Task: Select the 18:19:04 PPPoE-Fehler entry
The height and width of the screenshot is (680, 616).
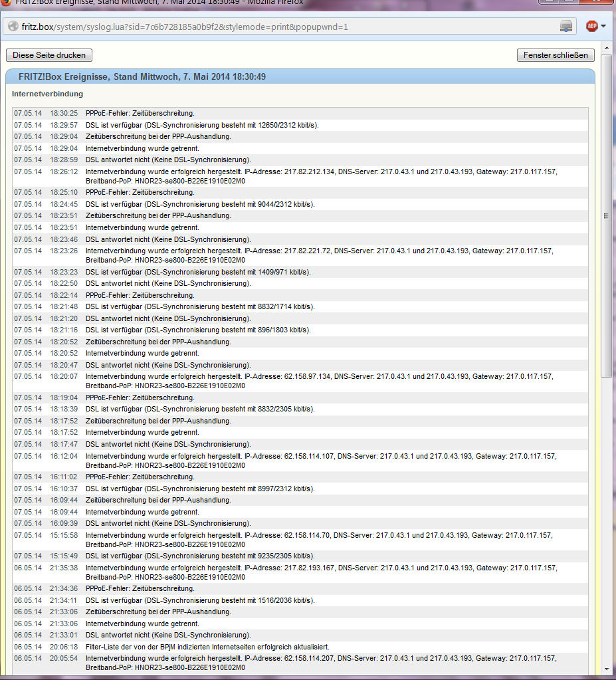Action: (x=300, y=397)
